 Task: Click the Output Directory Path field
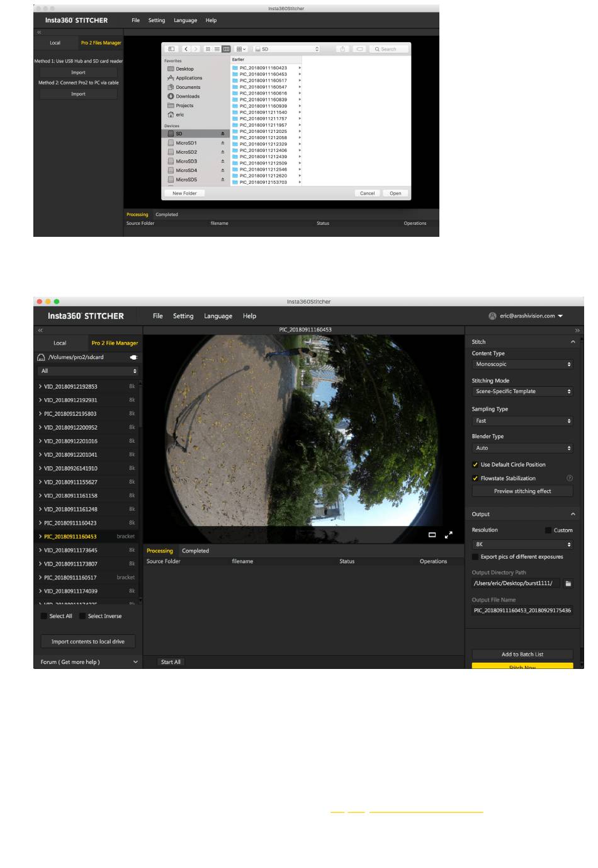[516, 583]
